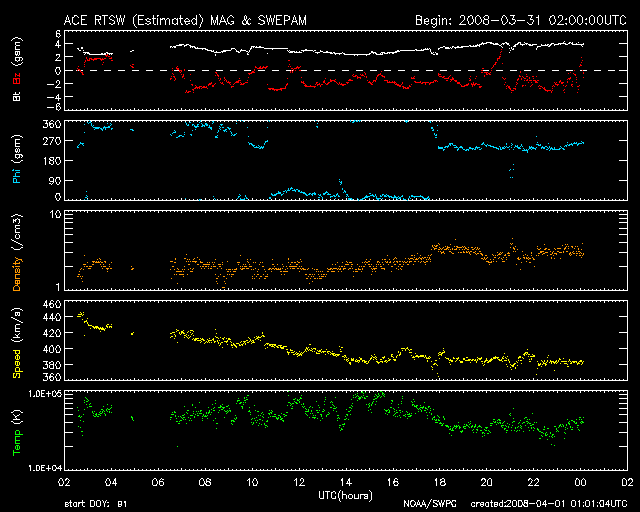Click the orange "Density (/cm3)" axis label
Screen dimensions: 640x512
[17, 252]
